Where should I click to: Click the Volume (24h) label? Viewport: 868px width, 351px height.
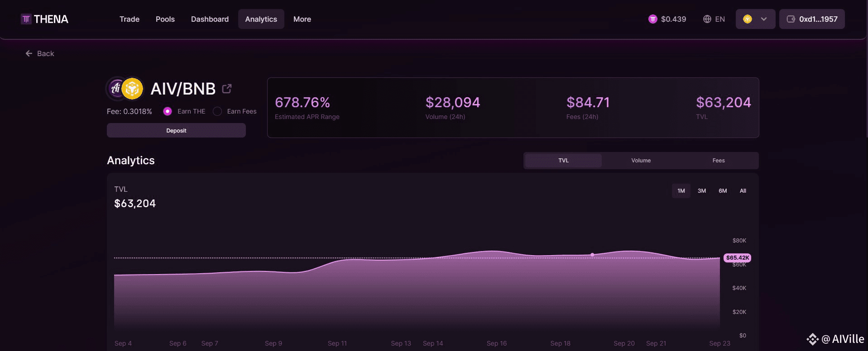pyautogui.click(x=445, y=117)
